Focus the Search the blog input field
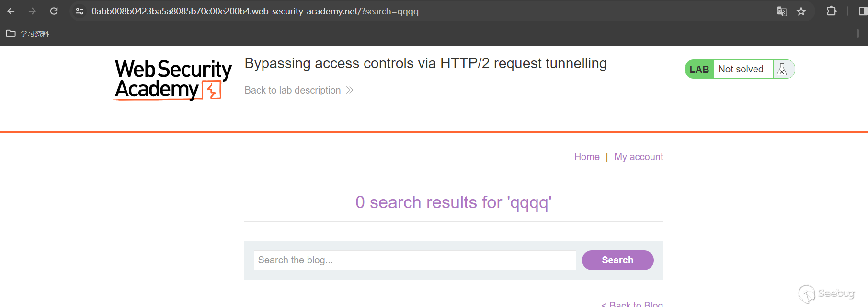Viewport: 868px width, 307px height. (x=414, y=260)
